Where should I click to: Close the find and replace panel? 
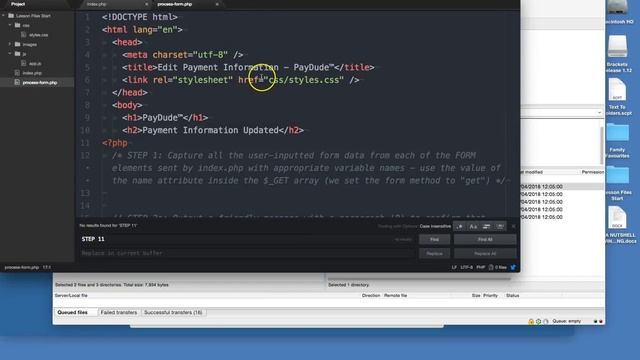pyautogui.click(x=513, y=226)
